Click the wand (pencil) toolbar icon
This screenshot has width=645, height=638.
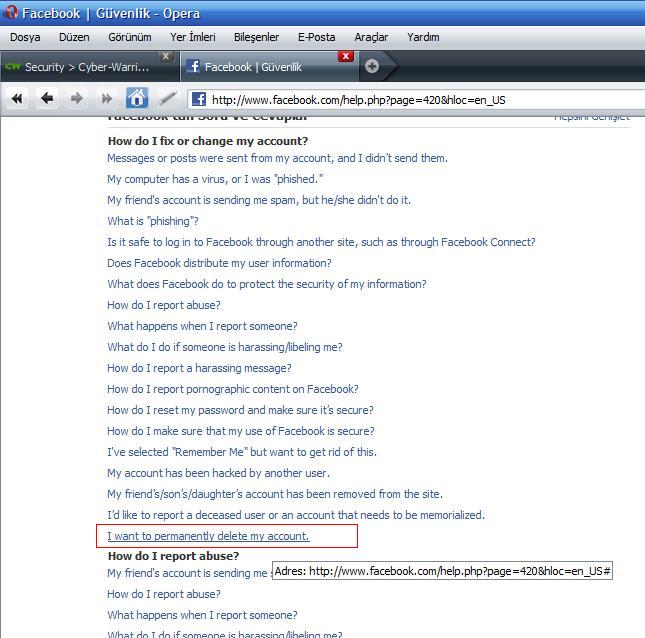click(168, 98)
